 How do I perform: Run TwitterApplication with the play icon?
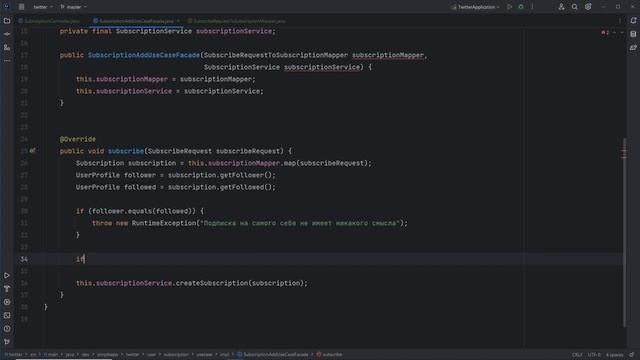click(x=509, y=7)
